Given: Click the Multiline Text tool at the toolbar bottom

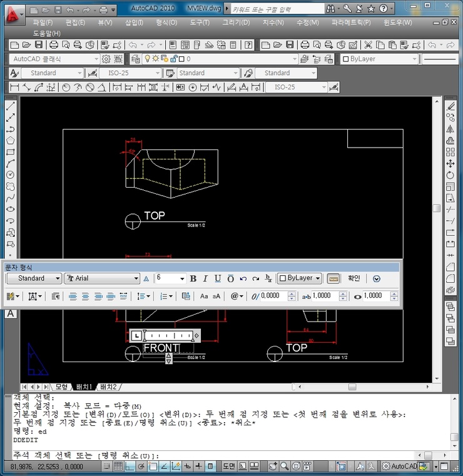Looking at the screenshot, I should [x=11, y=313].
